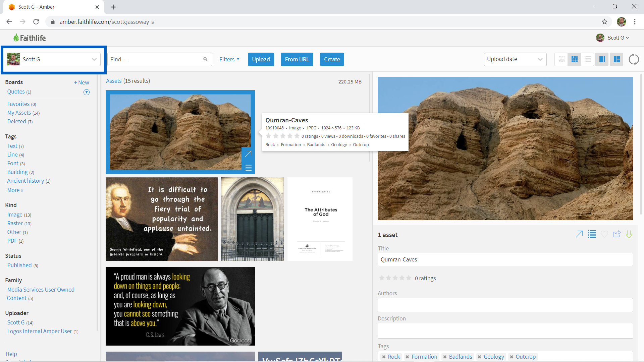Image resolution: width=644 pixels, height=362 pixels.
Task: Open the Filters dropdown
Action: coord(229,59)
